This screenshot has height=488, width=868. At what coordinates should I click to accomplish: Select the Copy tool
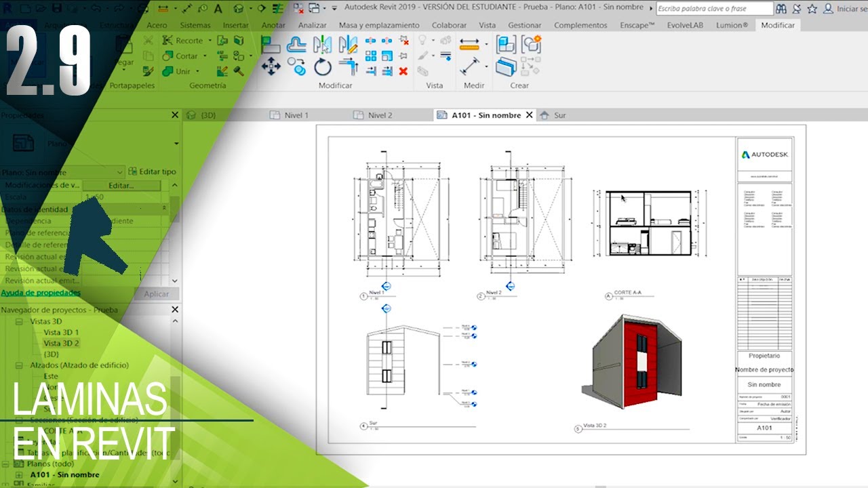pos(296,66)
